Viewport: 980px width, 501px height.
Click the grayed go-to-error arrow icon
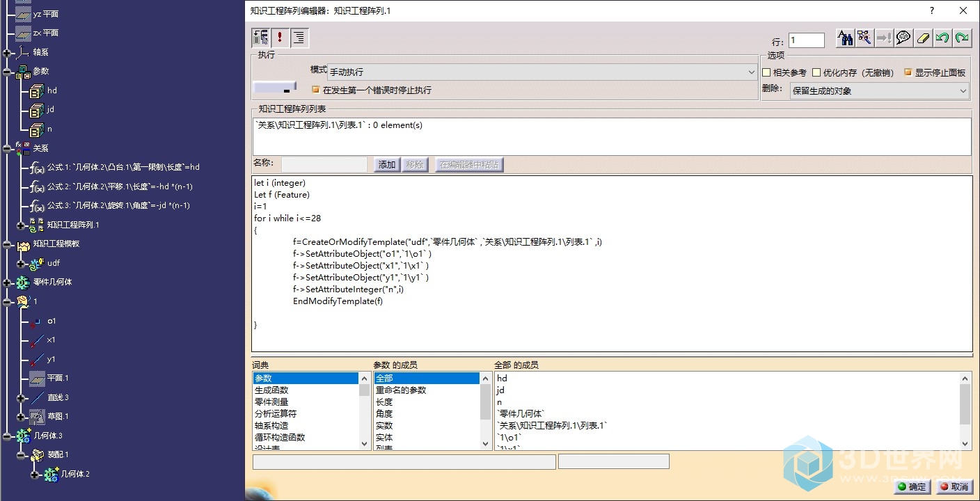(x=884, y=38)
